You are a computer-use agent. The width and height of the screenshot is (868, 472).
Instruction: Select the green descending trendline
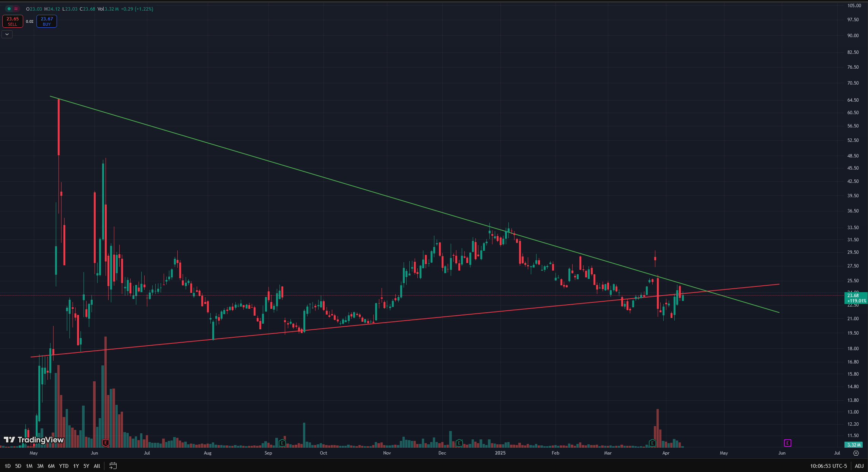[266, 159]
